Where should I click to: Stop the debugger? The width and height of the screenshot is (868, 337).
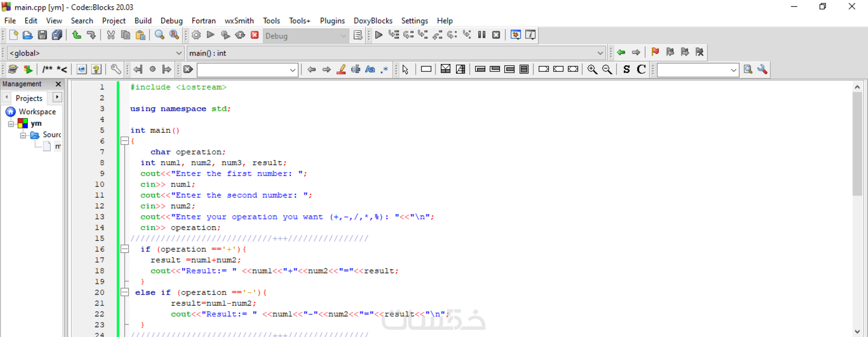pos(496,35)
